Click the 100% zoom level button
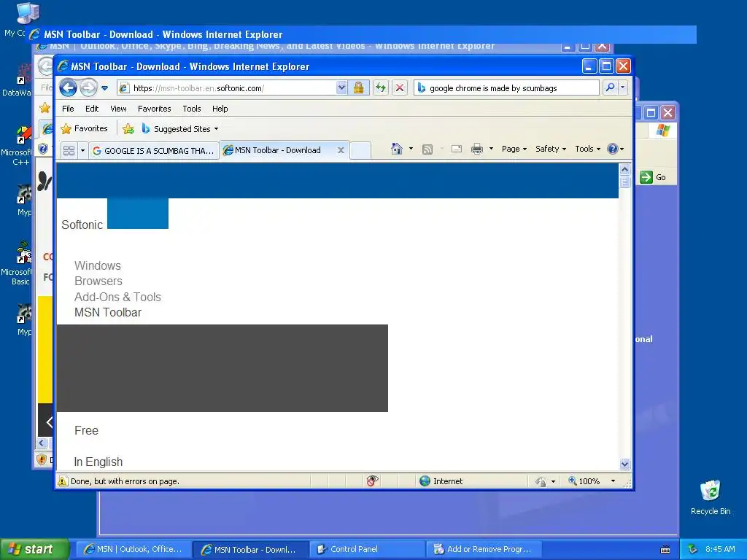 584,481
